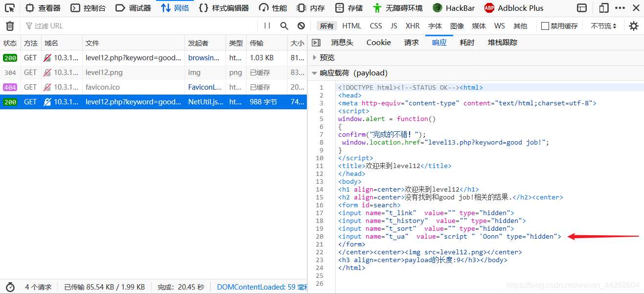
Task: Open the 内存 memory tab
Action: pyautogui.click(x=311, y=8)
